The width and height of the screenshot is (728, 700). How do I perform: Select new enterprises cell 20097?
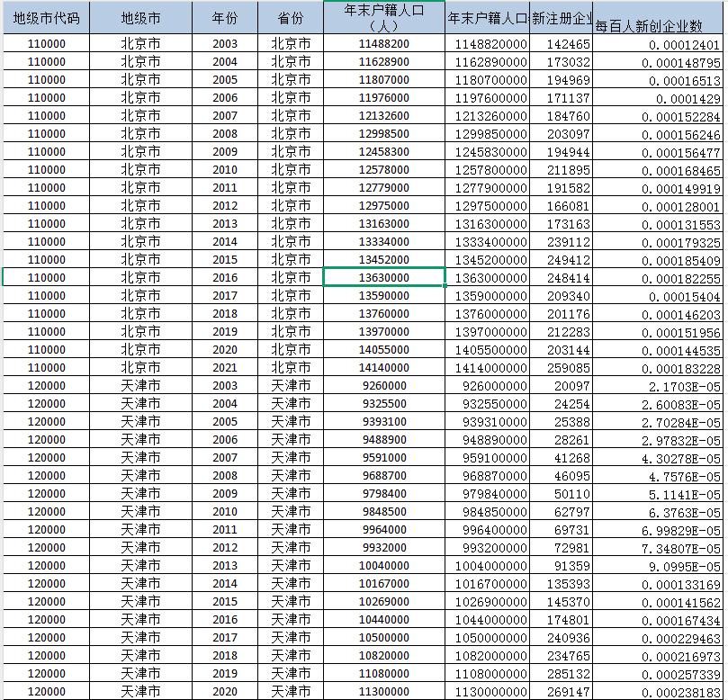pyautogui.click(x=562, y=386)
